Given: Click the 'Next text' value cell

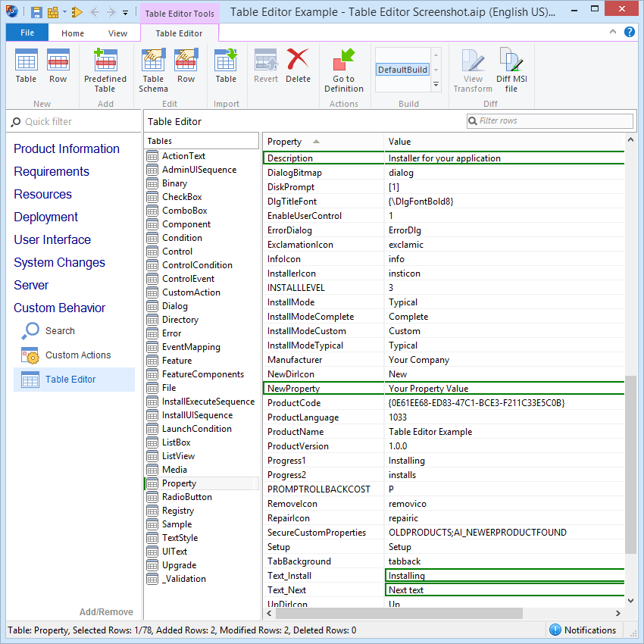Looking at the screenshot, I should point(504,590).
